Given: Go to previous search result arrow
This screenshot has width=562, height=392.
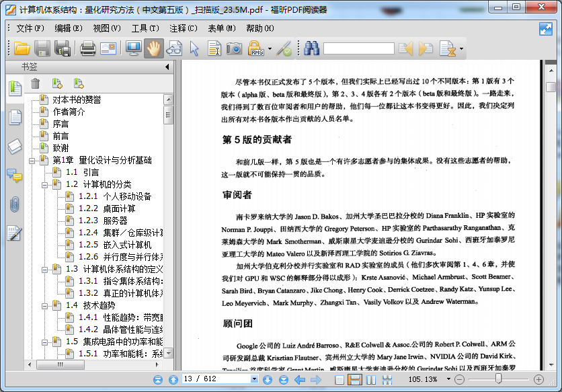Looking at the screenshot, I should click(x=406, y=48).
